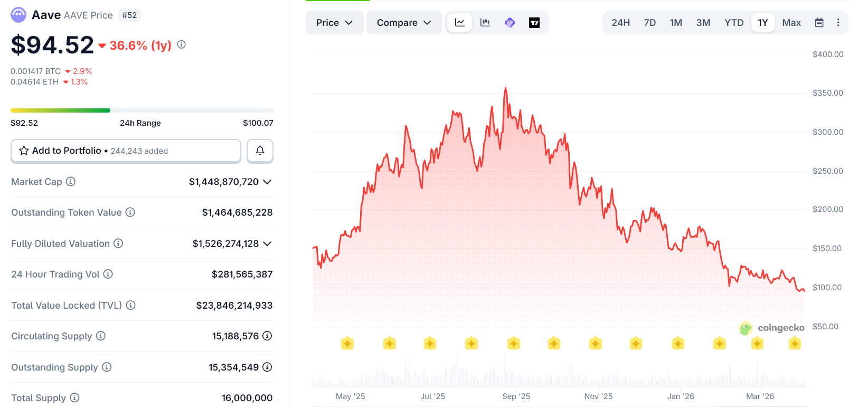
Task: Click the Total Value Locked info icon
Action: (131, 306)
